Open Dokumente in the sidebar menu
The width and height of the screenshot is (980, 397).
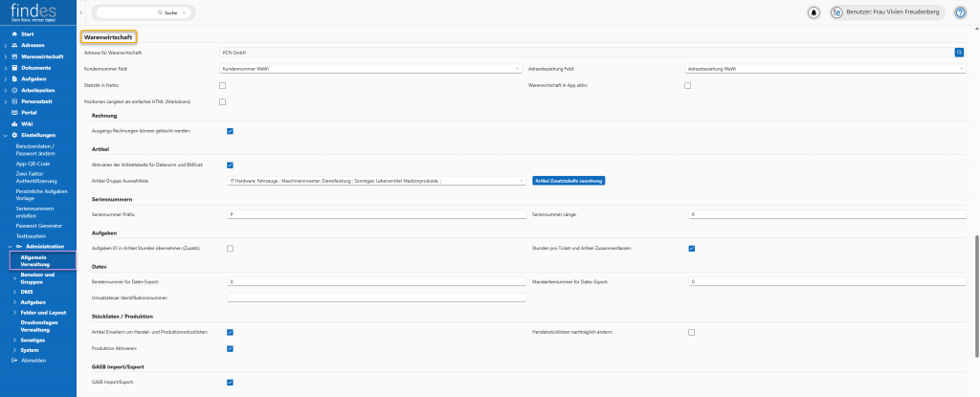[x=36, y=68]
